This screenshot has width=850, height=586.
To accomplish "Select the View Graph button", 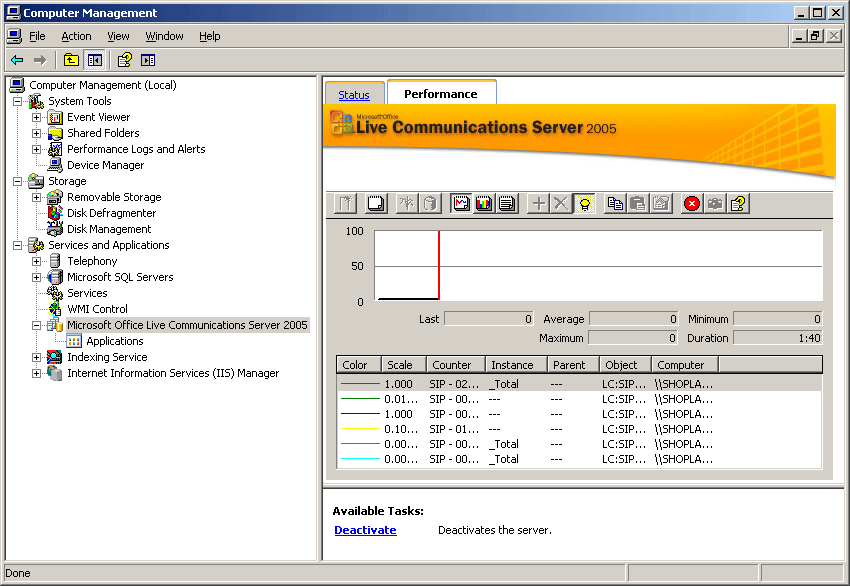I will (461, 204).
